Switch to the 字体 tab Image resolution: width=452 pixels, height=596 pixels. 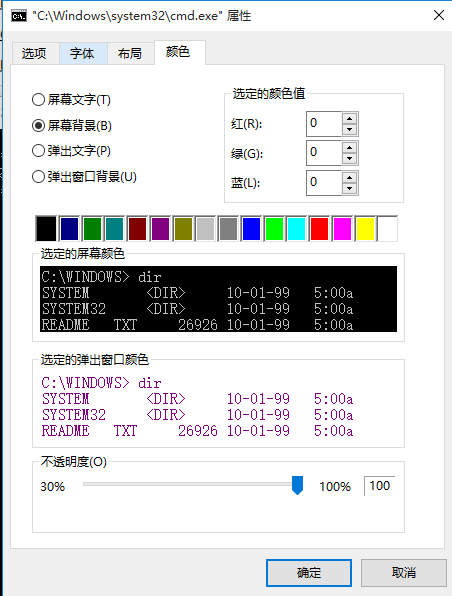pyautogui.click(x=83, y=54)
